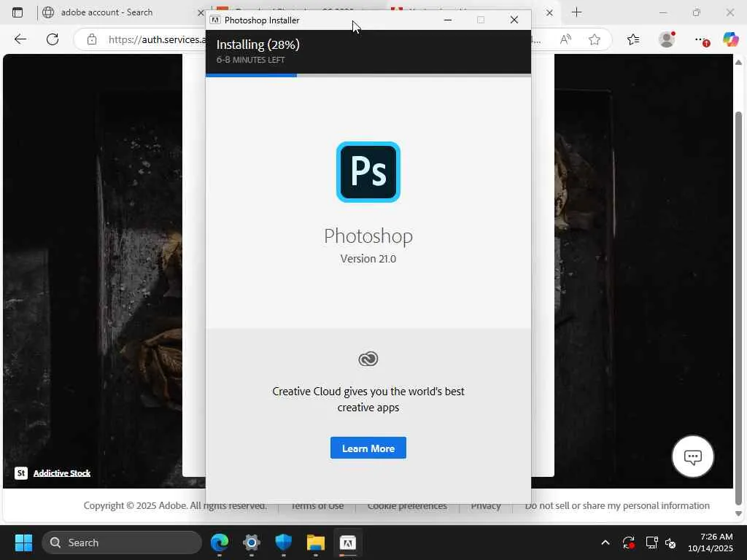747x560 pixels.
Task: Click the site lock icon in address bar
Action: click(x=92, y=39)
